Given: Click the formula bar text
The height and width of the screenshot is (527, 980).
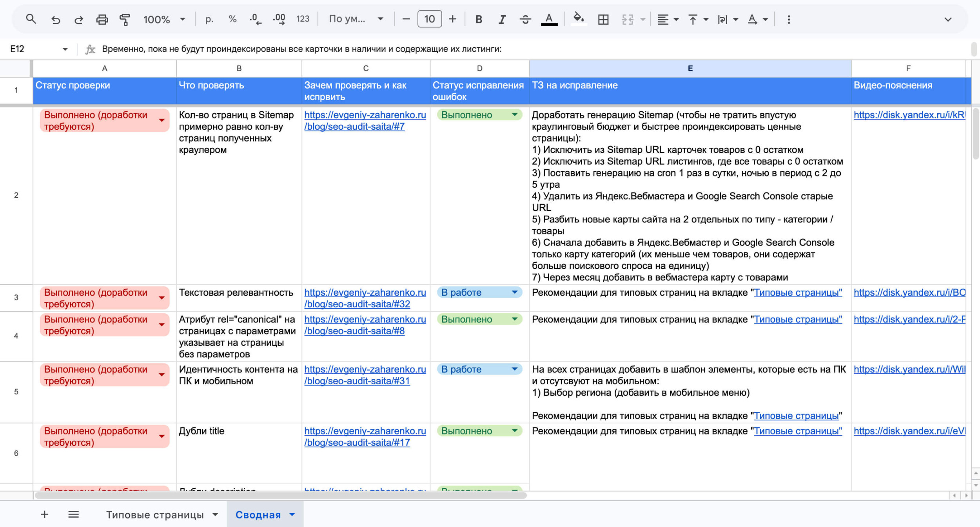Looking at the screenshot, I should point(302,49).
